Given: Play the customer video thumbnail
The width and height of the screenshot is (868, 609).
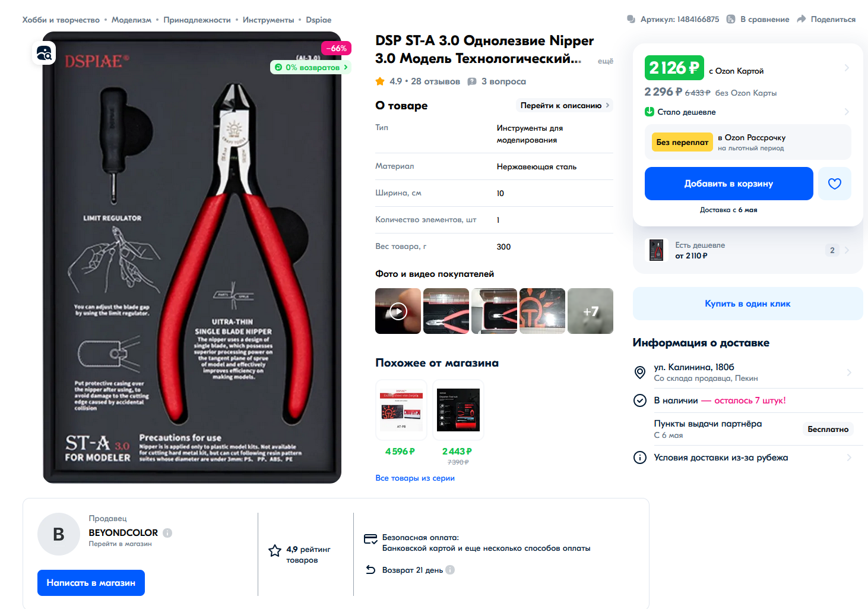Looking at the screenshot, I should coord(398,311).
